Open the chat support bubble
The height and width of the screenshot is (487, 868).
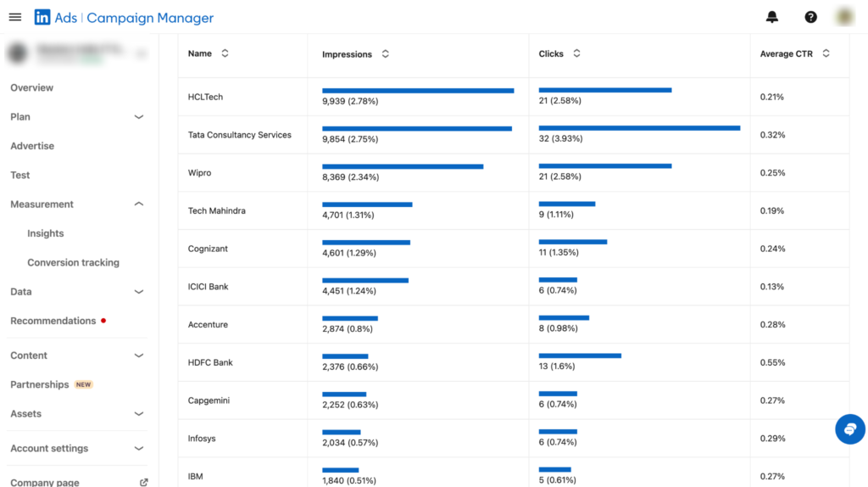click(849, 428)
